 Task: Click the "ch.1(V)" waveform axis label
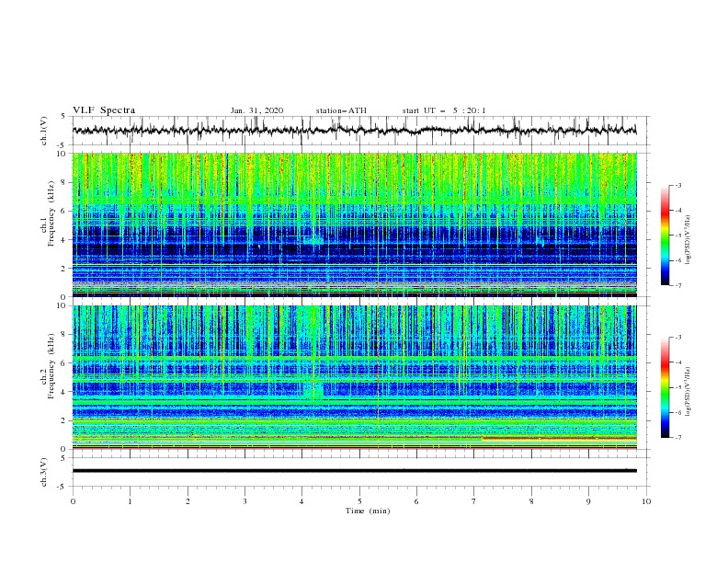tap(44, 131)
